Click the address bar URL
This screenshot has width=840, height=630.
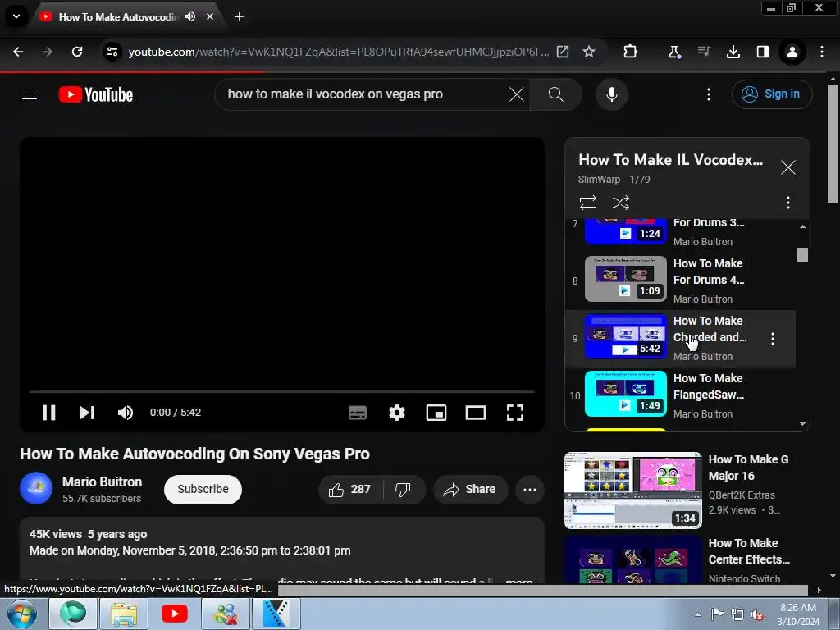[x=339, y=52]
